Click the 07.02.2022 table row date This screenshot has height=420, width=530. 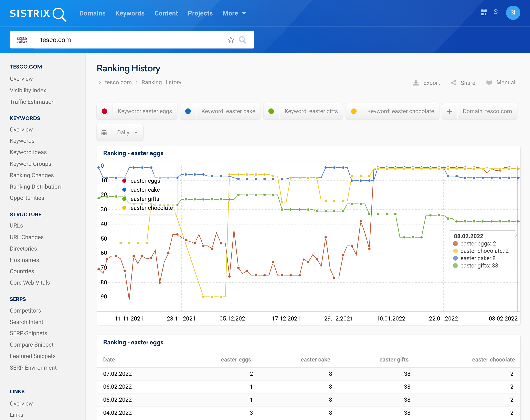click(117, 374)
